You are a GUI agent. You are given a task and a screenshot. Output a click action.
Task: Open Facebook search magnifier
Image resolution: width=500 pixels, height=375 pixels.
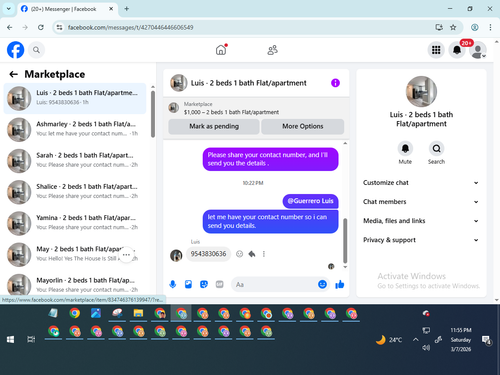[x=36, y=50]
